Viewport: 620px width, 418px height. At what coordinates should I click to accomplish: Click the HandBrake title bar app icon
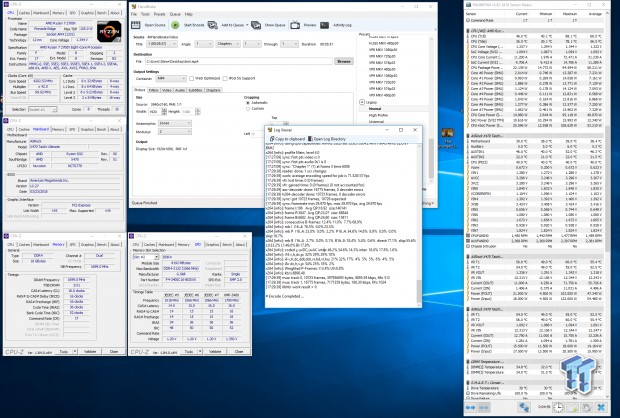[x=134, y=6]
